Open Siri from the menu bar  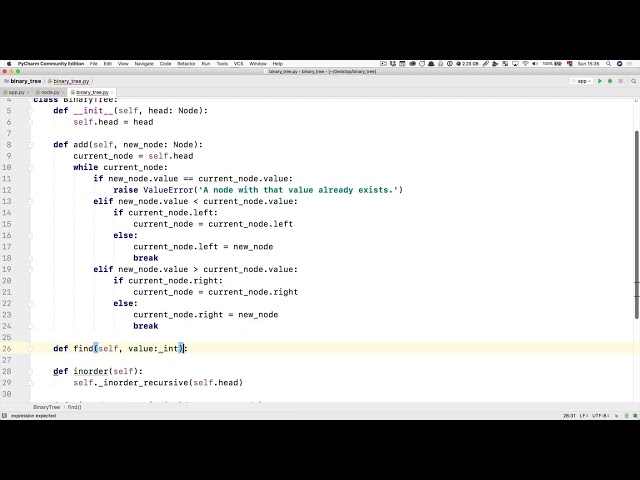[x=620, y=64]
